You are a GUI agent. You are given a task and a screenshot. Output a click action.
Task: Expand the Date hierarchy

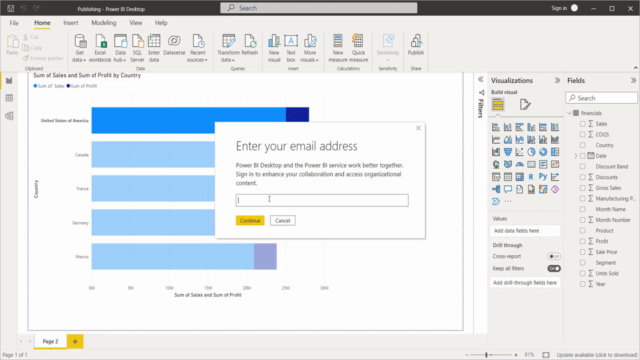pyautogui.click(x=576, y=156)
